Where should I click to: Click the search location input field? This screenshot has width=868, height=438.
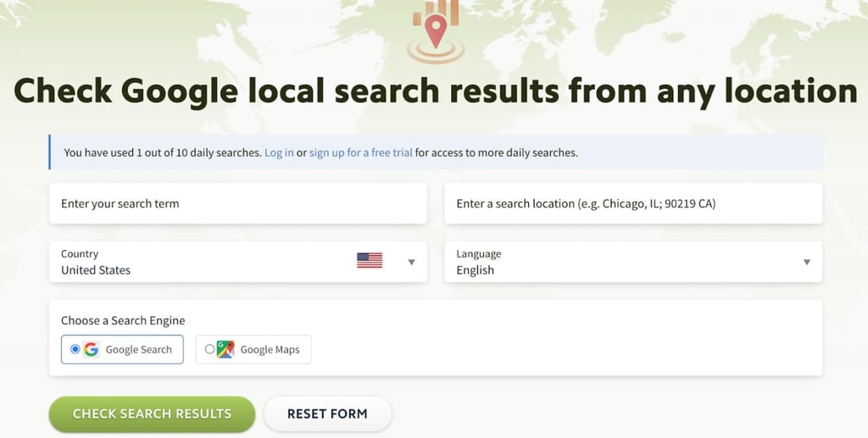pyautogui.click(x=633, y=203)
